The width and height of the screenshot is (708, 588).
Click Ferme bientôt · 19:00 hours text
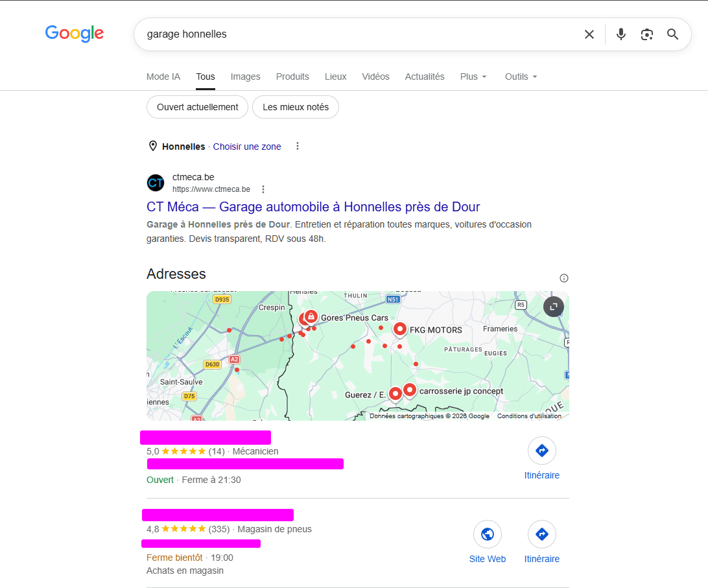[x=189, y=558]
